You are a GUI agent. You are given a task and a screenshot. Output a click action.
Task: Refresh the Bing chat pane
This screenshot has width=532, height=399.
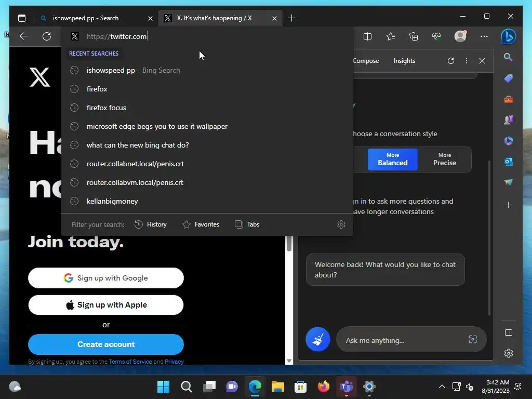click(x=450, y=61)
